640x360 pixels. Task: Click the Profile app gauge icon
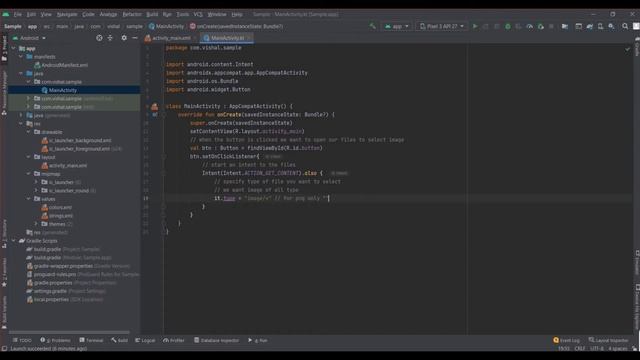[x=529, y=26]
